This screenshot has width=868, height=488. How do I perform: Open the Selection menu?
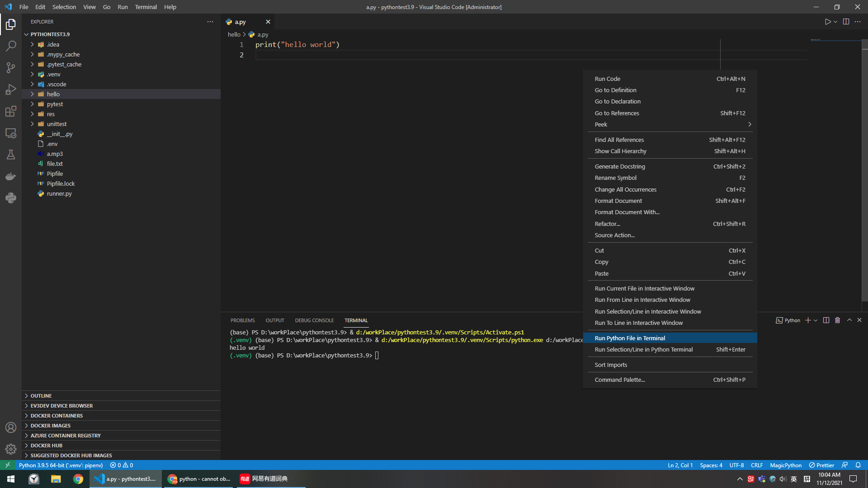64,7
